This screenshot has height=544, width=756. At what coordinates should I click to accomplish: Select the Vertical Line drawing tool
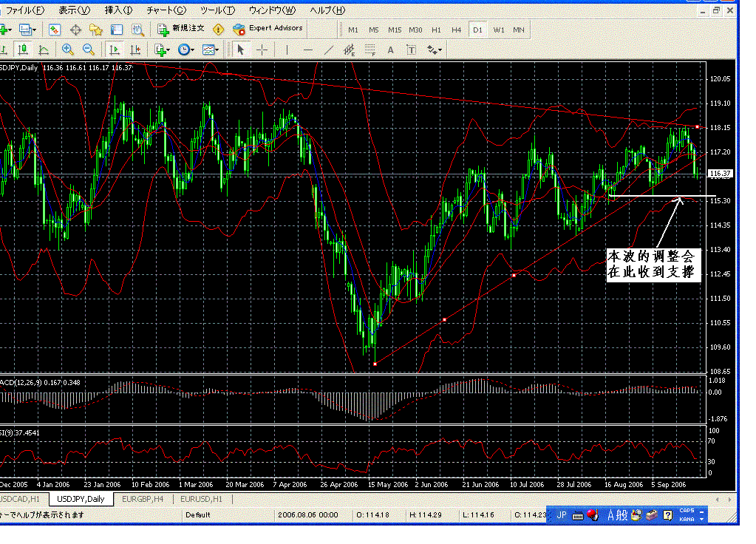287,50
